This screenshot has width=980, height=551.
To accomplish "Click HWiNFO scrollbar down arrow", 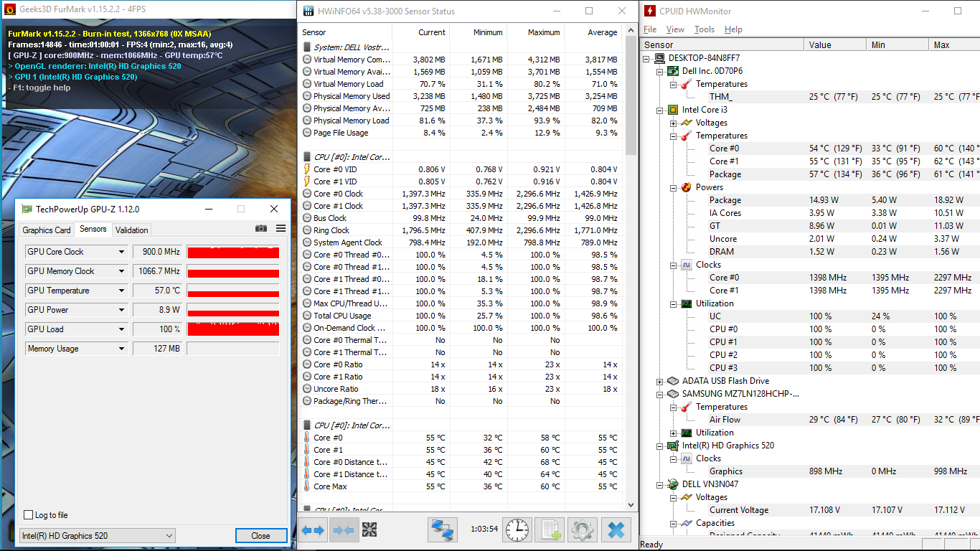I will coord(631,504).
